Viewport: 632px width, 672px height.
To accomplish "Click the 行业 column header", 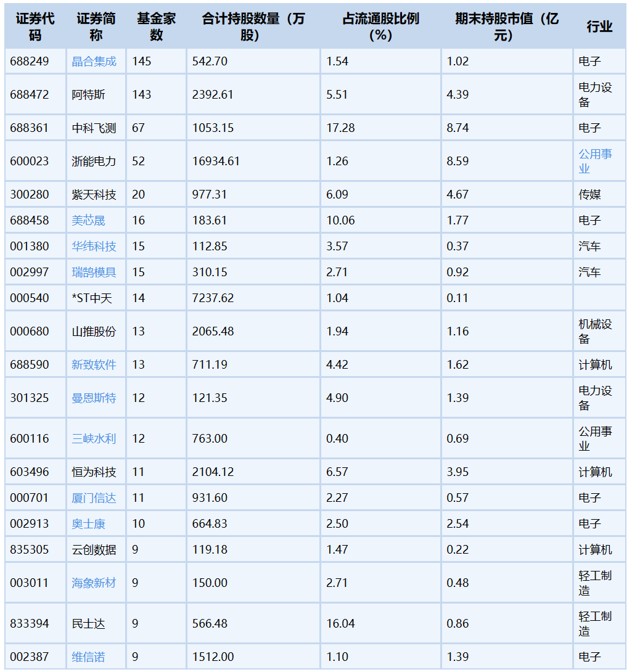I will 599,27.
